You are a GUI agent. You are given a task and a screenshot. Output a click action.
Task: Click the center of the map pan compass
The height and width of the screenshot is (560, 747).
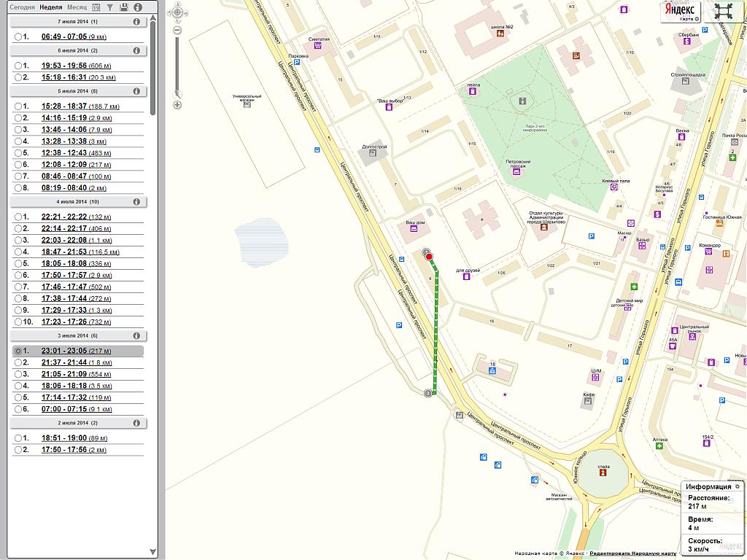coord(177,12)
